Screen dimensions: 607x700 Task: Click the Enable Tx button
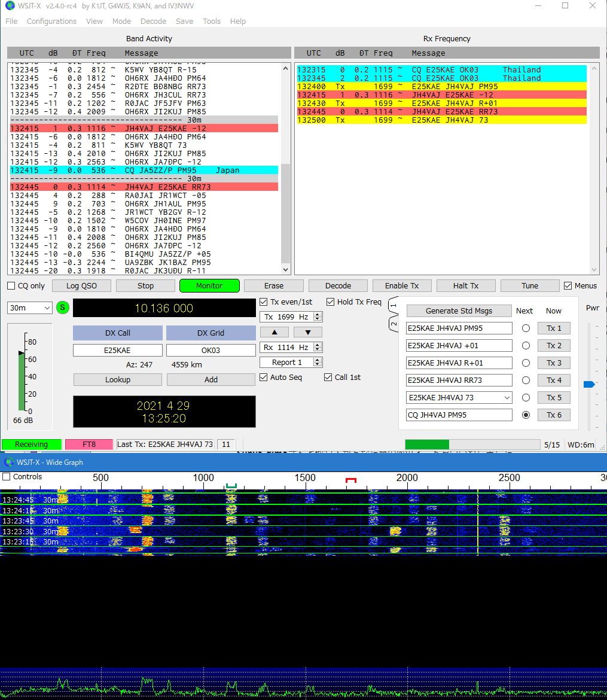point(401,286)
